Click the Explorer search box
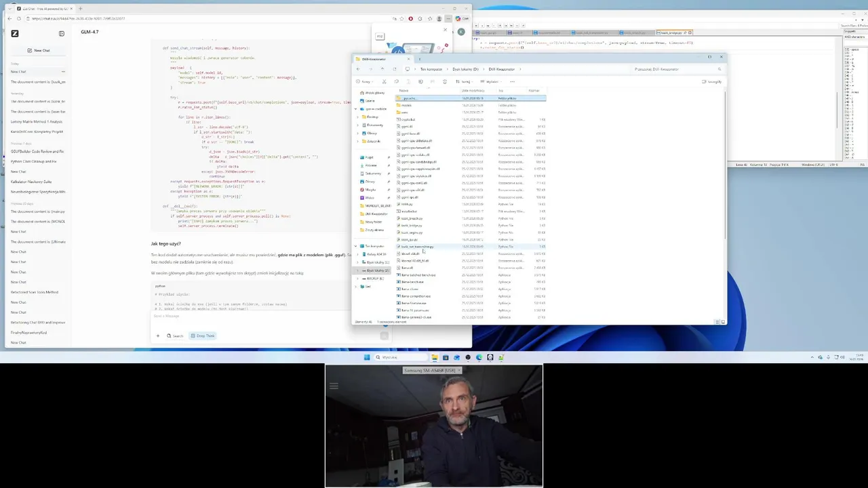The height and width of the screenshot is (488, 868). click(x=678, y=69)
